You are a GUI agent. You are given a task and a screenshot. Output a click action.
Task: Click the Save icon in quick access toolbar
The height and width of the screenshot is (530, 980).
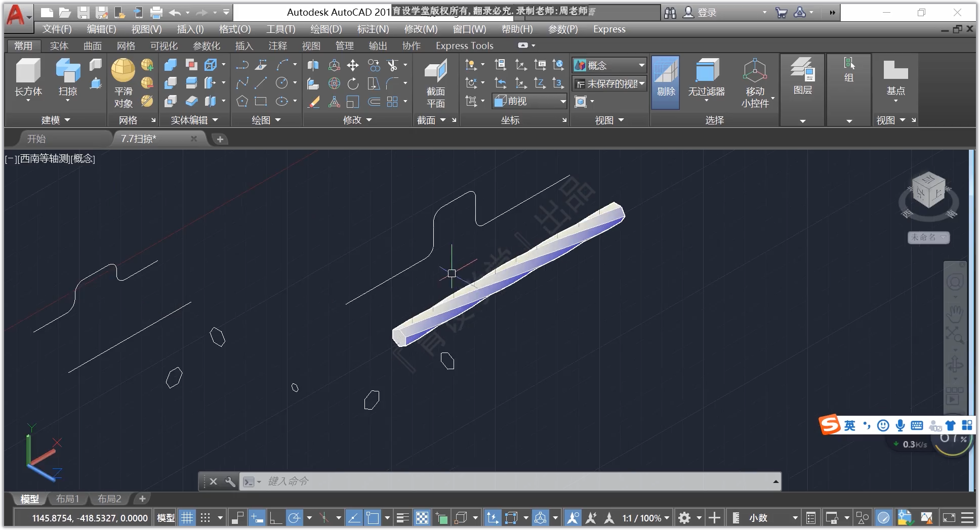[x=84, y=13]
